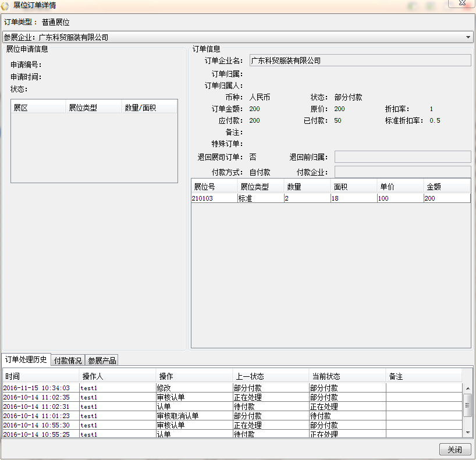Click the 金额 column header in booth table
The width and height of the screenshot is (476, 460).
click(x=446, y=187)
